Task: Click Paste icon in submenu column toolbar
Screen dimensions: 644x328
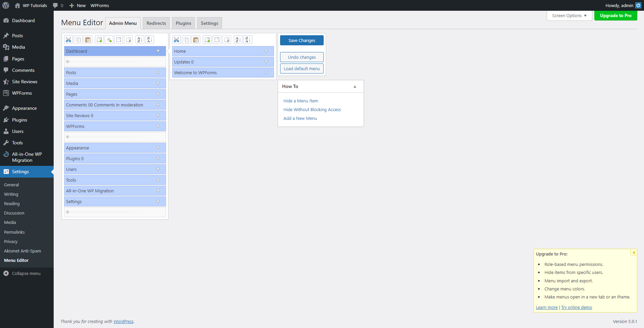Action: (196, 40)
